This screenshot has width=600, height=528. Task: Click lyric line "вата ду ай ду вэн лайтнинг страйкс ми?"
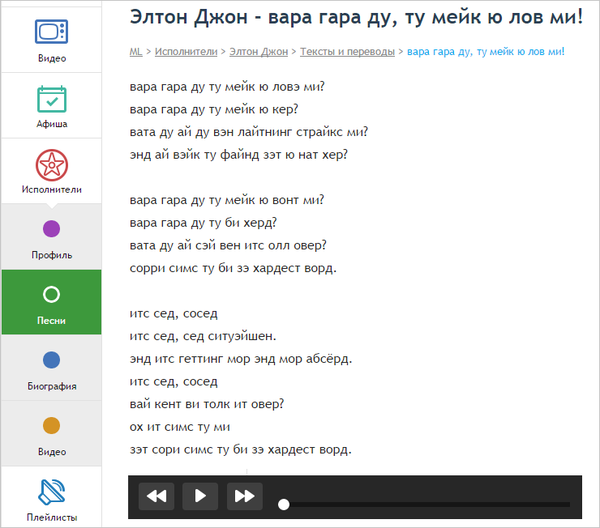click(248, 132)
